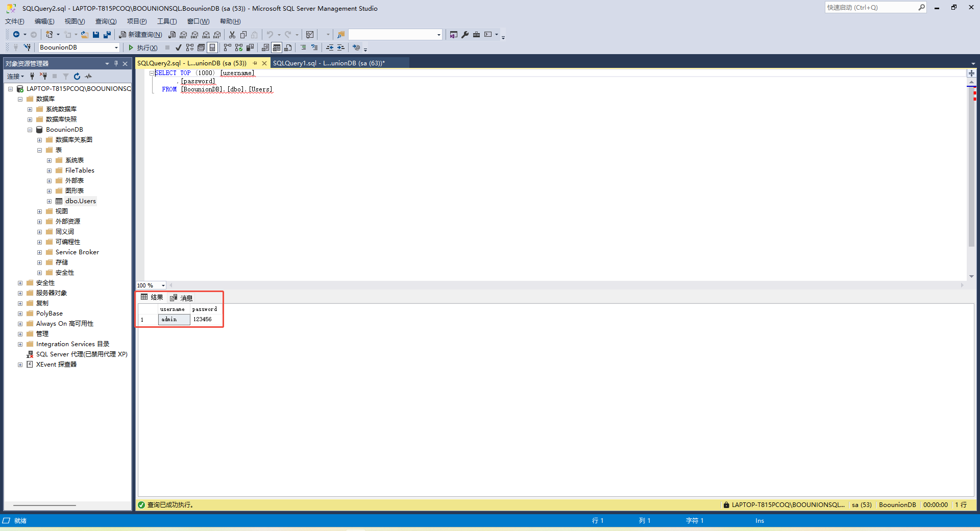Image resolution: width=980 pixels, height=531 pixels.
Task: Click the Undo arrow icon
Action: coord(270,35)
